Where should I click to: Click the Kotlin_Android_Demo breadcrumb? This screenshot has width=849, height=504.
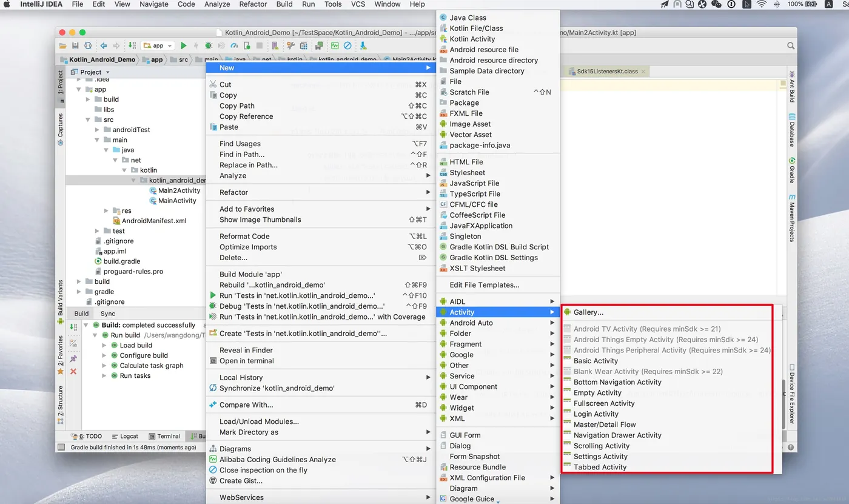tap(98, 59)
